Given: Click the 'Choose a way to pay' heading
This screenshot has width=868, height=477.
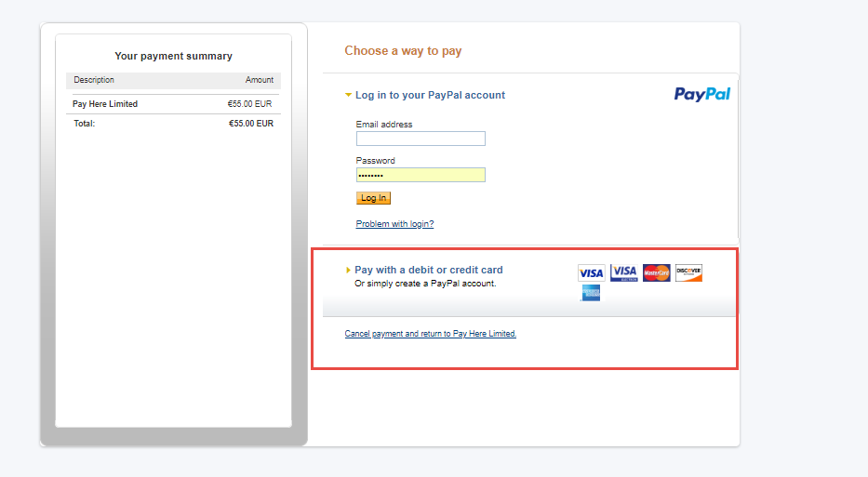Looking at the screenshot, I should (403, 51).
